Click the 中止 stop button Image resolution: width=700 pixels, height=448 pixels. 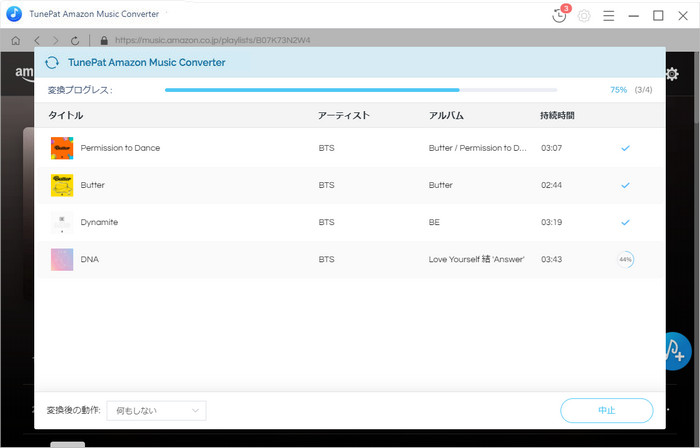click(607, 411)
